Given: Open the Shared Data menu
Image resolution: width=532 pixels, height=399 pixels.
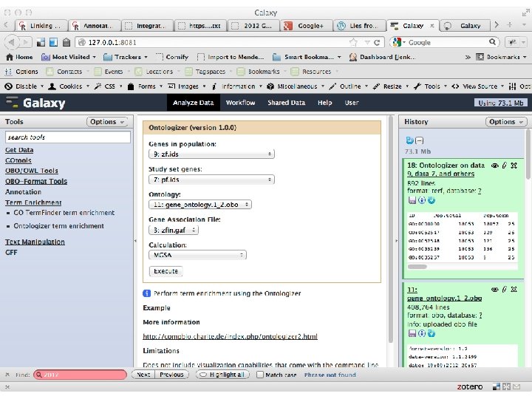Looking at the screenshot, I should tap(287, 103).
